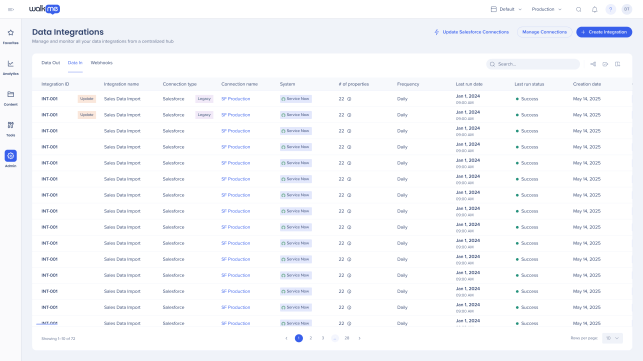Go to page 2 in pagination

(x=311, y=338)
